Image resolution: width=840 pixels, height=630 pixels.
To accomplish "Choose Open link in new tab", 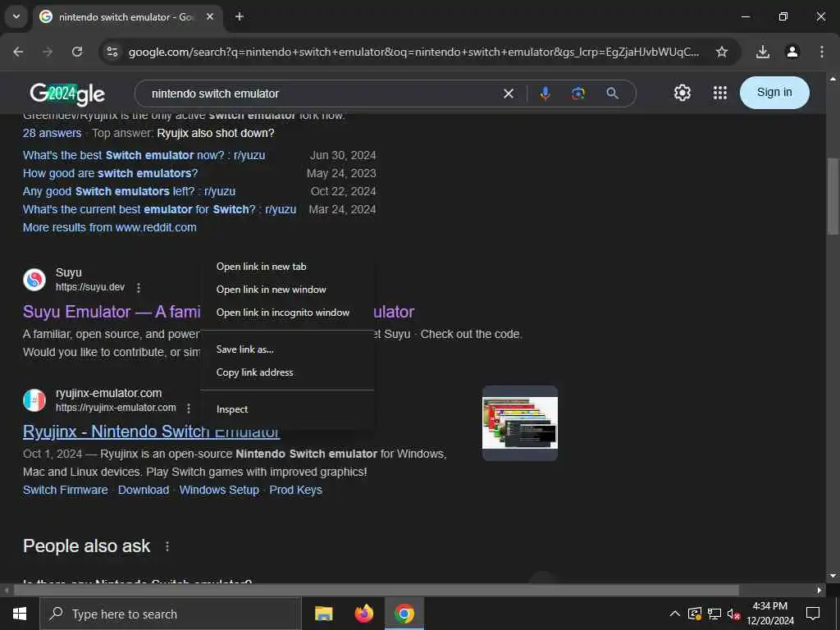I will click(x=287, y=267).
